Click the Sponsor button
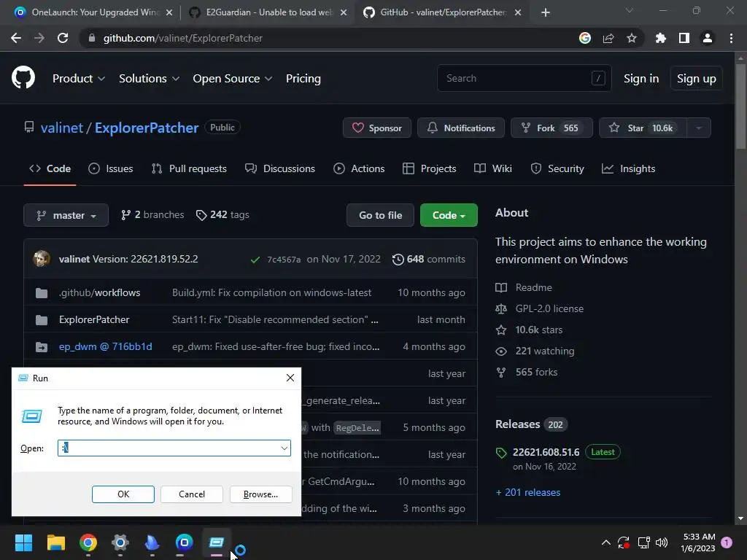 [377, 128]
